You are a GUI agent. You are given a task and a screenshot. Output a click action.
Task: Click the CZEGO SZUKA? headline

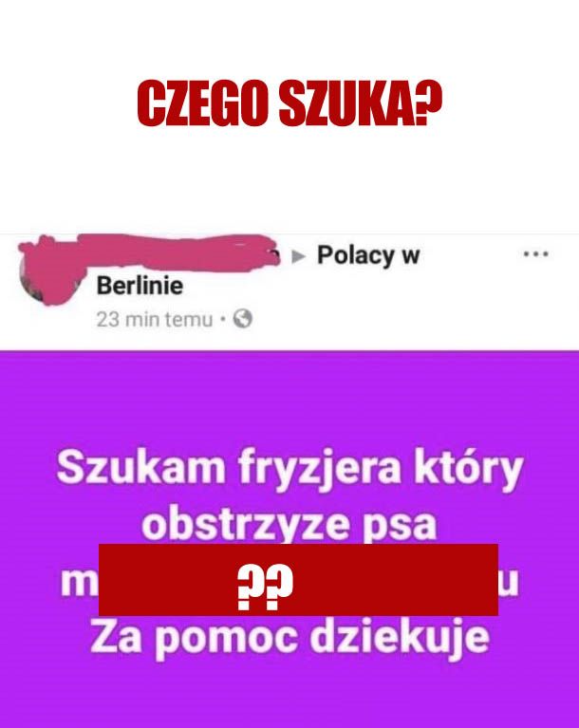click(289, 103)
